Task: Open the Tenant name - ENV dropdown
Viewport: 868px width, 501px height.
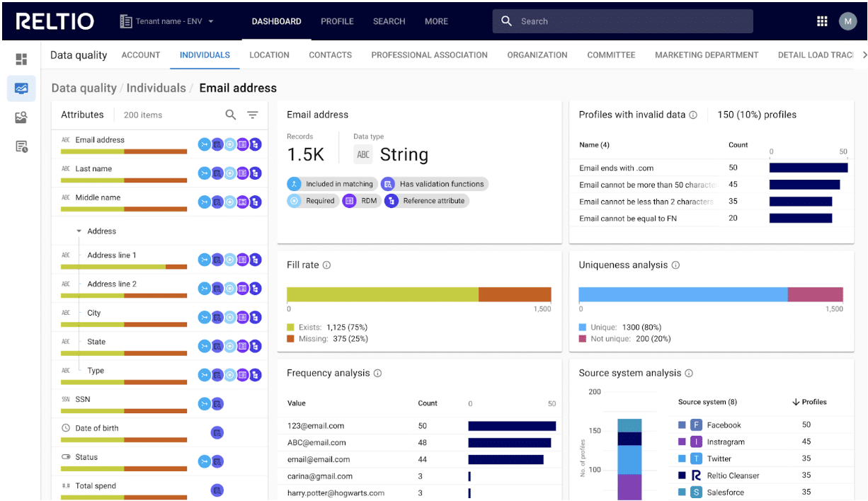Action: (167, 21)
